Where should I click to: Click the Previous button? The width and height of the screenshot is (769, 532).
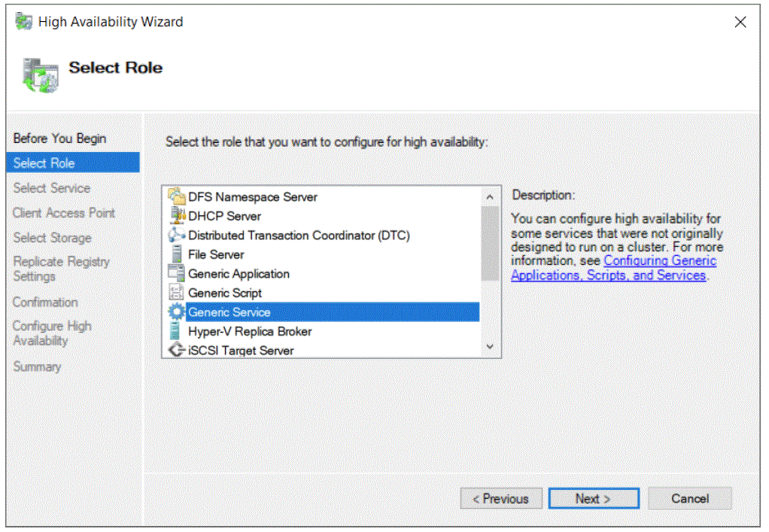tap(501, 498)
